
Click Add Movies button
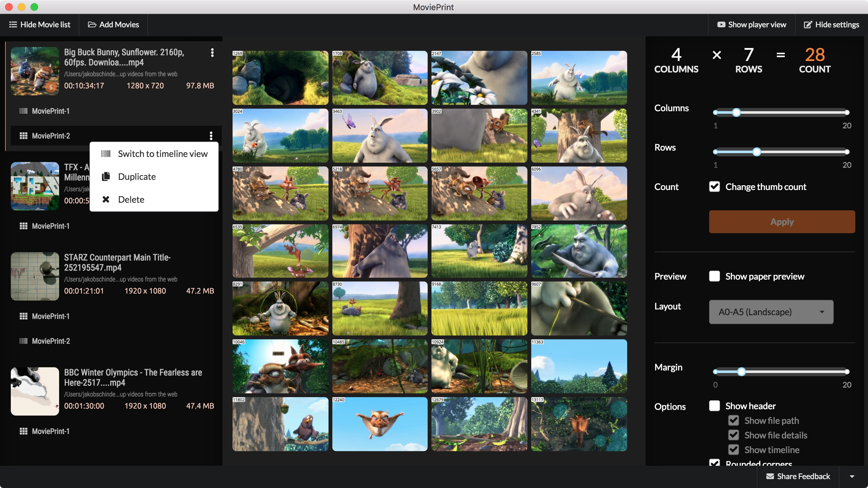(x=113, y=24)
